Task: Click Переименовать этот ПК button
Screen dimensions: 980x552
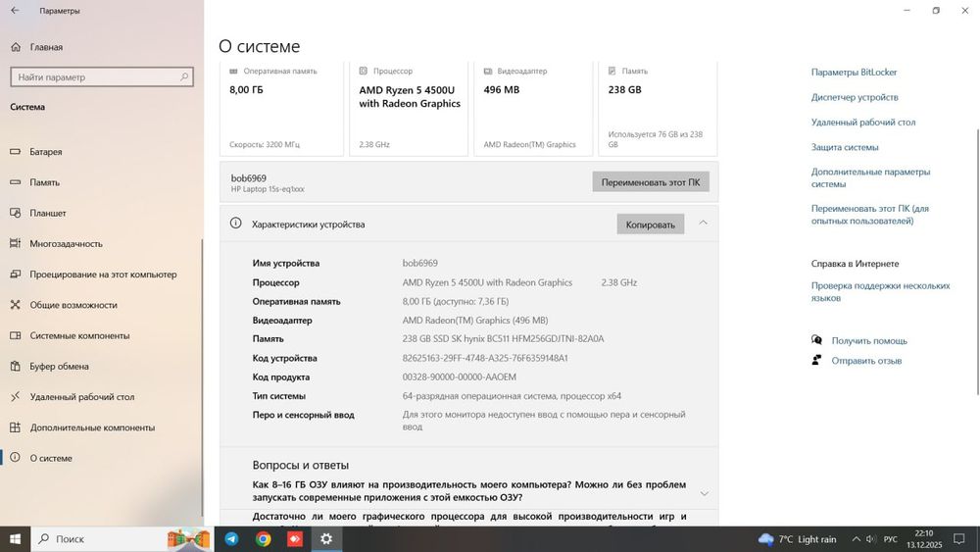Action: (651, 182)
